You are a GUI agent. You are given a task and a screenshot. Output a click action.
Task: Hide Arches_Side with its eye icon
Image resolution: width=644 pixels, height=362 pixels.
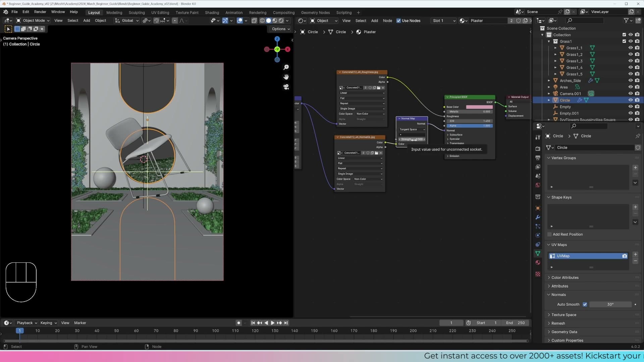pyautogui.click(x=631, y=80)
